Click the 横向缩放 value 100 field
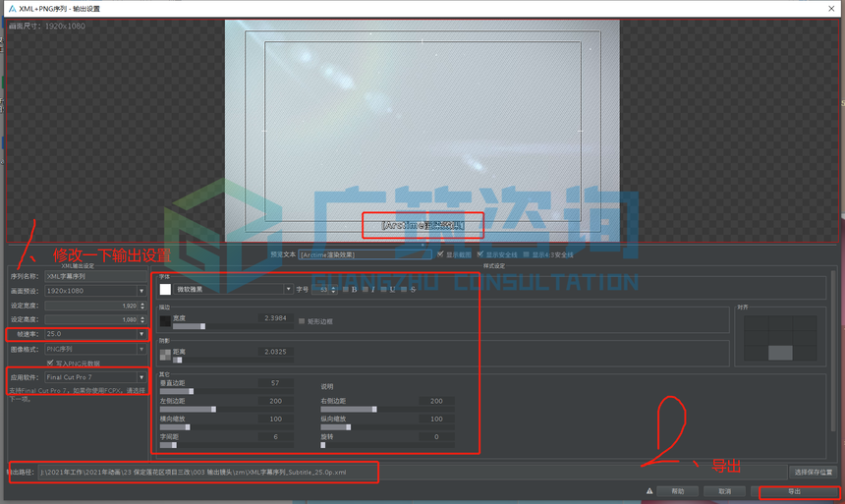 [x=275, y=419]
